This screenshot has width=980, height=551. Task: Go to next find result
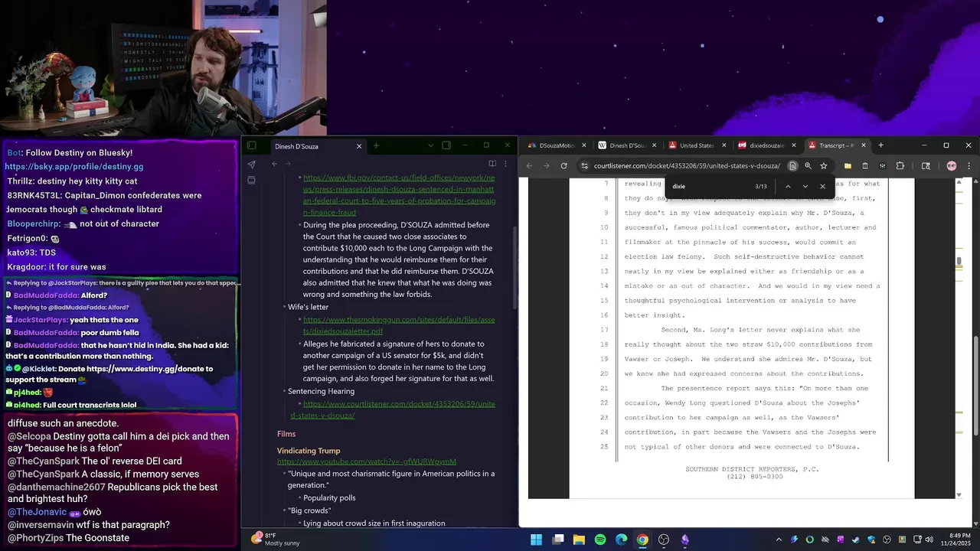pos(805,187)
